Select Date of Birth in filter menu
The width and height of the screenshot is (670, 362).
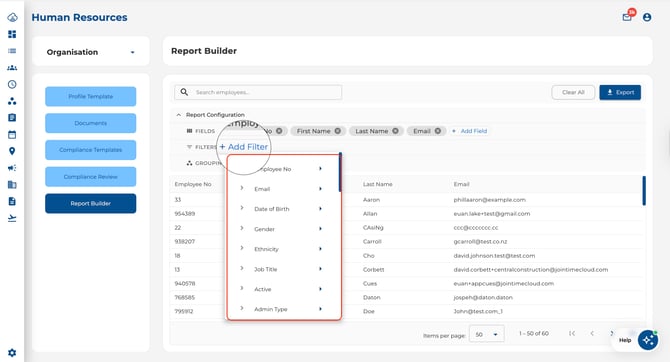pyautogui.click(x=272, y=209)
